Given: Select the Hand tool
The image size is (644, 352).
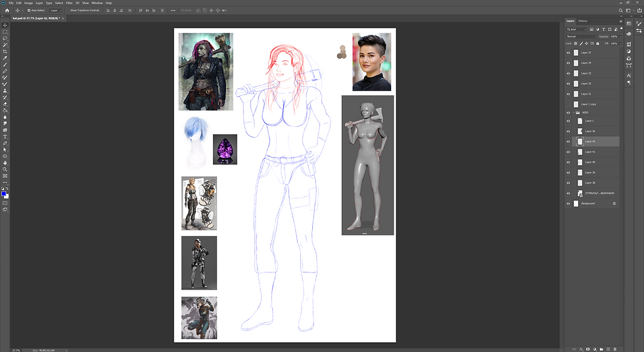Looking at the screenshot, I should pos(5,163).
